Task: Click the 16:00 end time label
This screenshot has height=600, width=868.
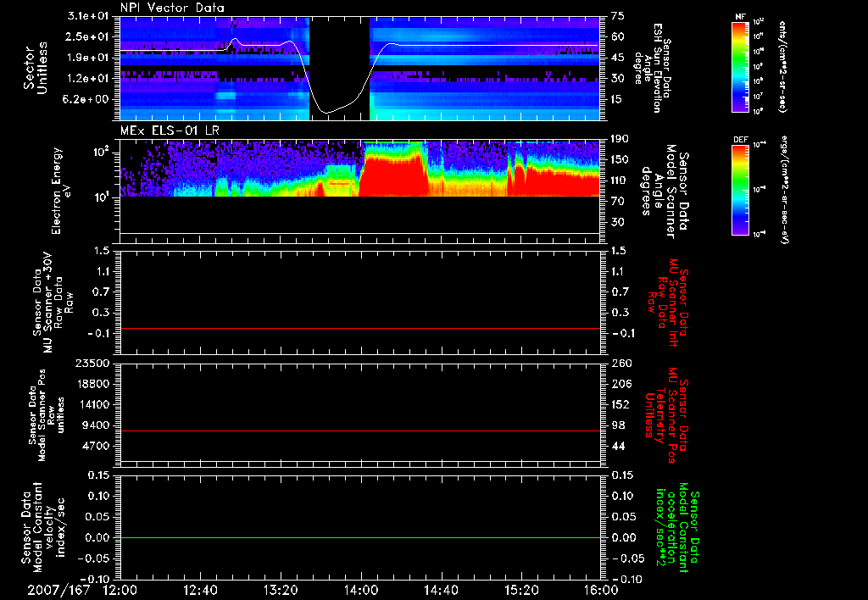Action: click(x=601, y=590)
